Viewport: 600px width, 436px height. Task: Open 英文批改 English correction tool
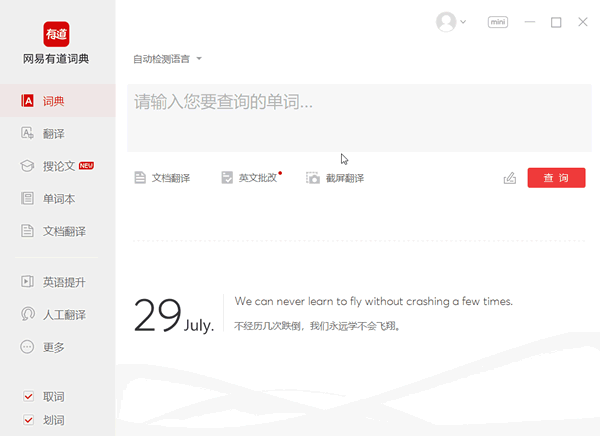coord(251,178)
